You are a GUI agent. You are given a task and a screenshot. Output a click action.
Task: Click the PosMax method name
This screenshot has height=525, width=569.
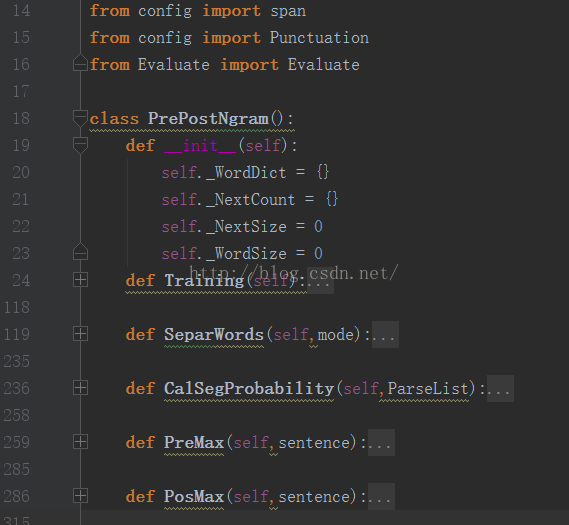(x=194, y=497)
